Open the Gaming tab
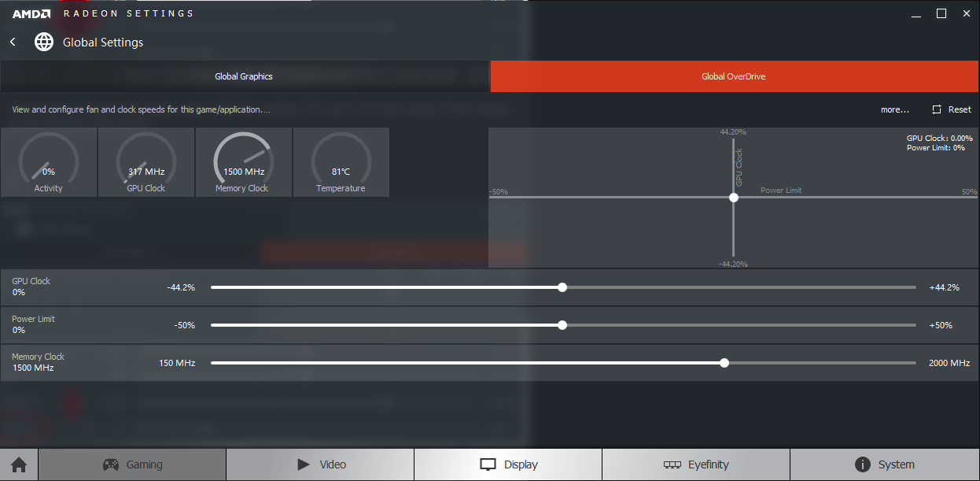980x481 pixels. click(132, 464)
